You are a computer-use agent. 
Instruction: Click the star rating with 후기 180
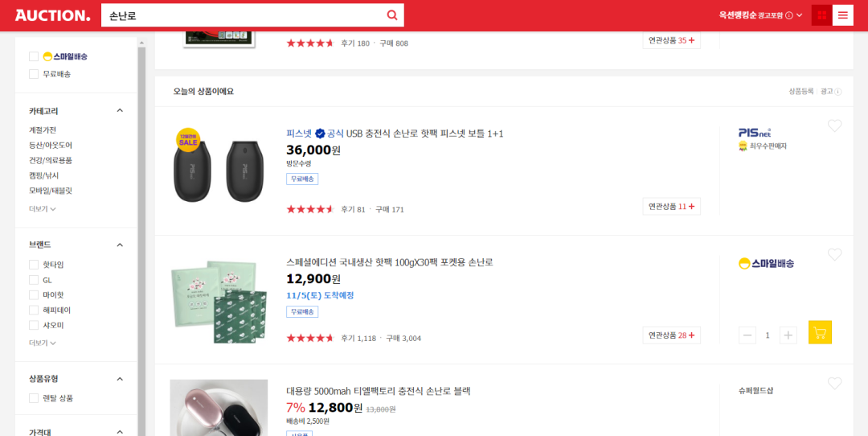point(310,43)
